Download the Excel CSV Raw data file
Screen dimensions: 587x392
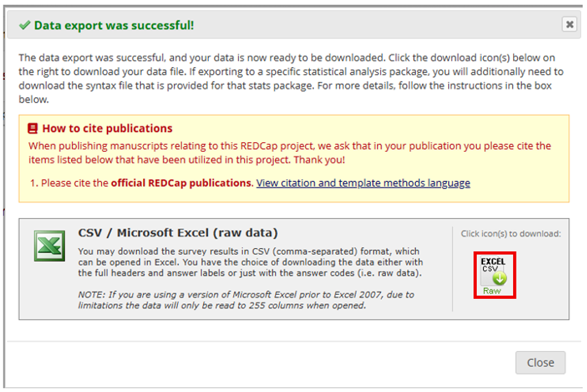pos(494,275)
